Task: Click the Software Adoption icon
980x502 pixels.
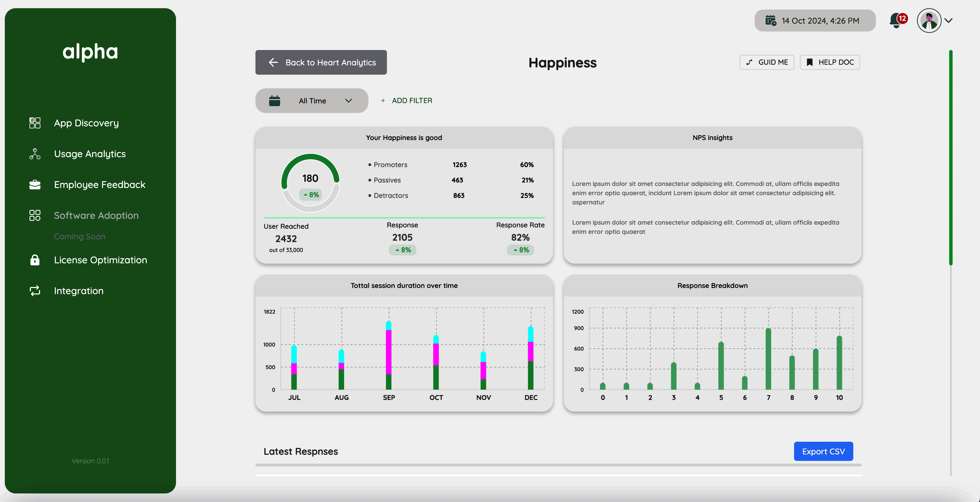Action: (35, 215)
